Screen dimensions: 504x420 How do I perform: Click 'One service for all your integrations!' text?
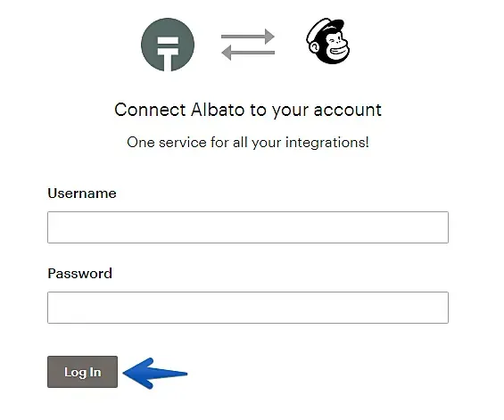[x=248, y=143]
